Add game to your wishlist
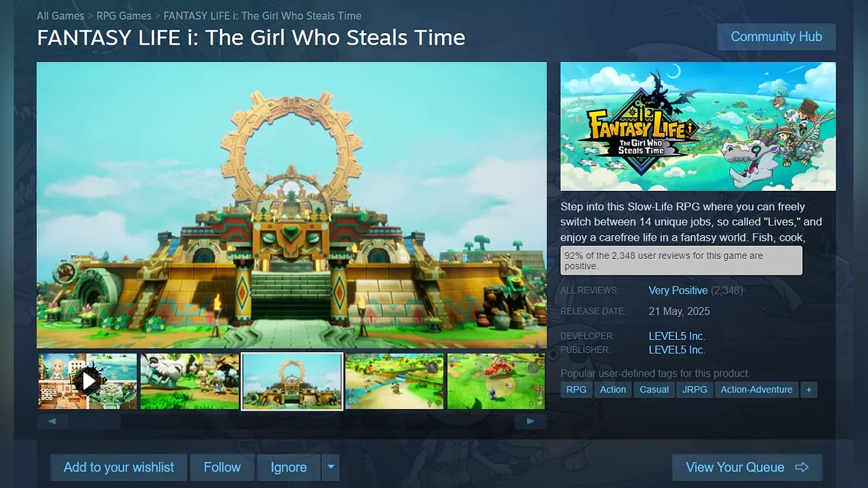 pos(119,467)
